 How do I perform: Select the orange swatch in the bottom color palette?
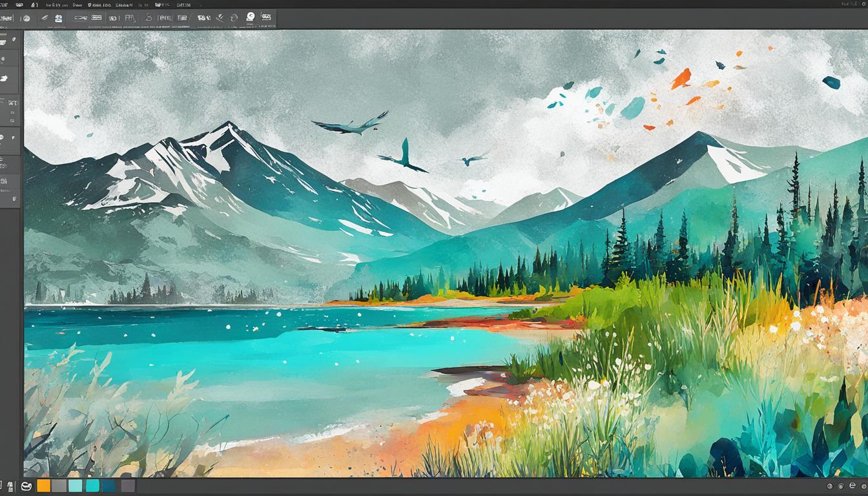(43, 486)
